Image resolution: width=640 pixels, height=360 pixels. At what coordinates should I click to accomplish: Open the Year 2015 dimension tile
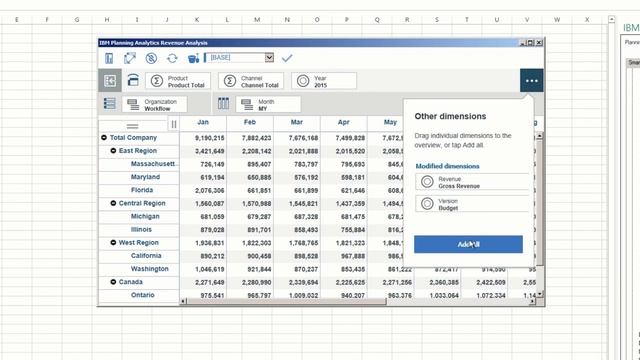tap(324, 81)
